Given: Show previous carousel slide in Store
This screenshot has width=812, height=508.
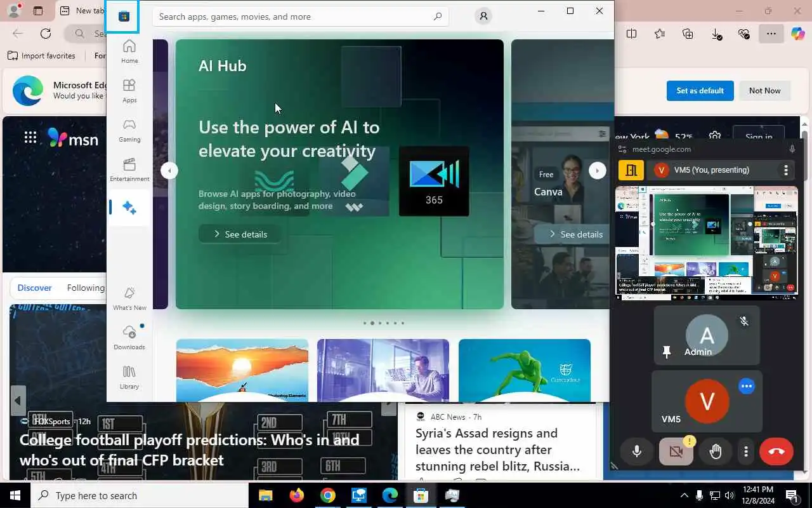Looking at the screenshot, I should click(x=169, y=170).
